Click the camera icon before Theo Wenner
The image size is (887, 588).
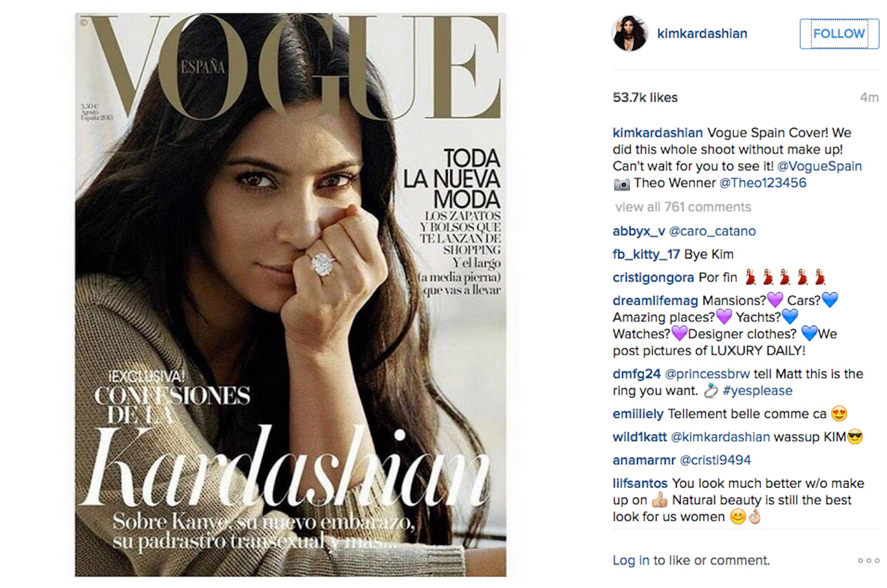[622, 183]
